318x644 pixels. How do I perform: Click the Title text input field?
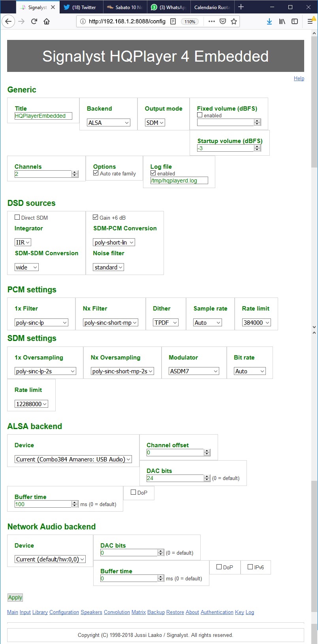click(43, 116)
